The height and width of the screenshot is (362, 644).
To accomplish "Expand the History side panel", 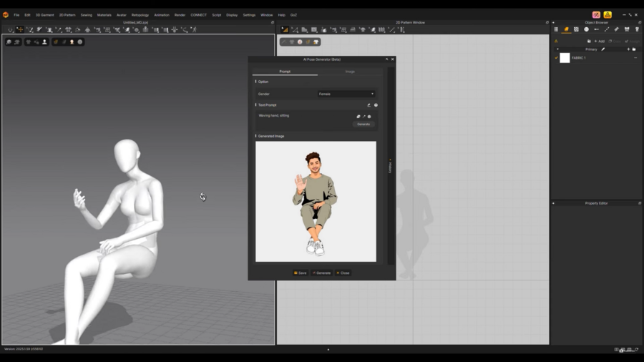I will pyautogui.click(x=390, y=166).
